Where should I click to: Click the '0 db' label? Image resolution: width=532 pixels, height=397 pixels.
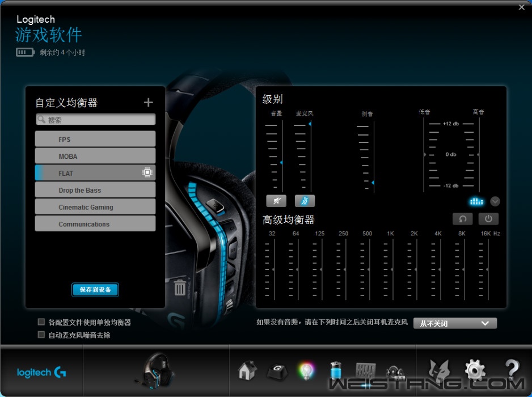click(x=451, y=154)
